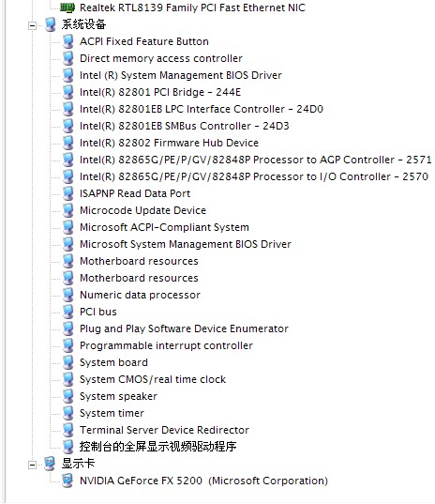Click the icon beside Numeric data processor

point(68,295)
